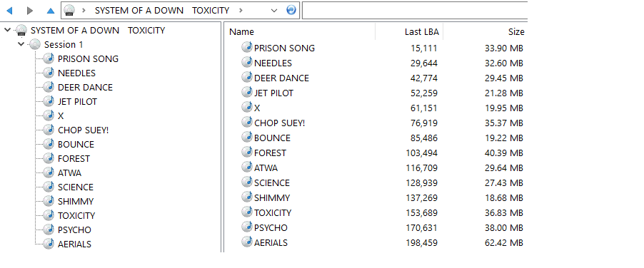
Task: Click Last LBA value 76,919
Action: tap(424, 123)
